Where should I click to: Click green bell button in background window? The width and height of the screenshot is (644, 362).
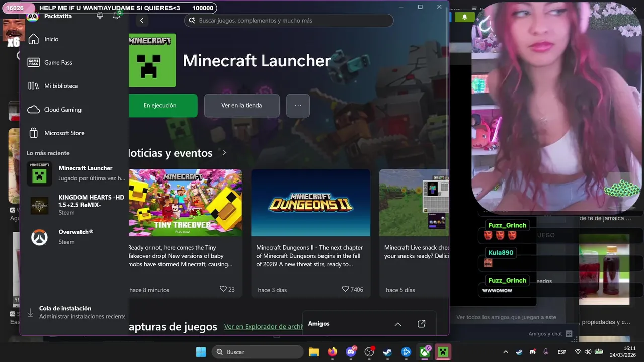(x=464, y=17)
